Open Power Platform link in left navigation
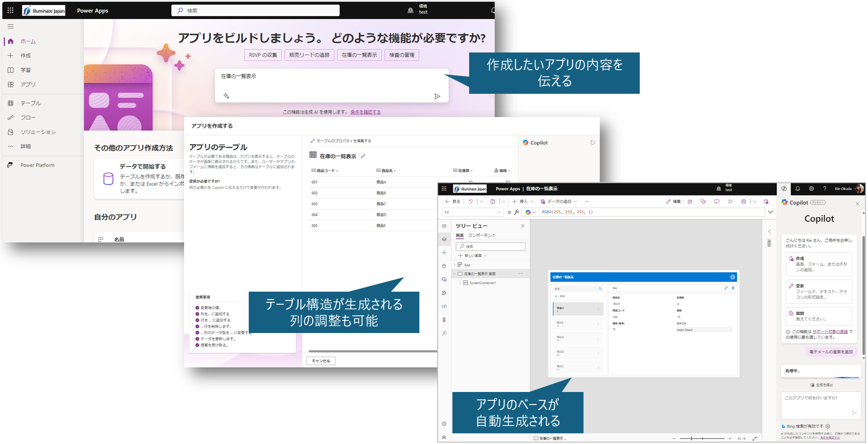Screen dimensions: 868x444 coord(37,165)
